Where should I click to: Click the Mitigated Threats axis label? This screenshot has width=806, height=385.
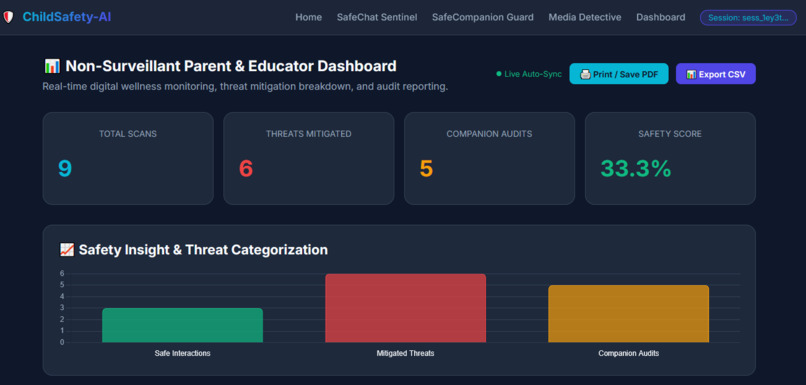point(406,354)
